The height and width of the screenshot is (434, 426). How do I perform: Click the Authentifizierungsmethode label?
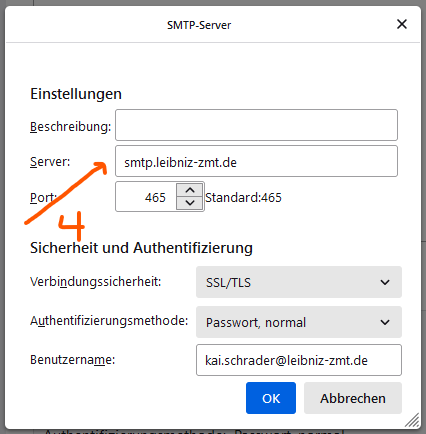click(x=109, y=321)
